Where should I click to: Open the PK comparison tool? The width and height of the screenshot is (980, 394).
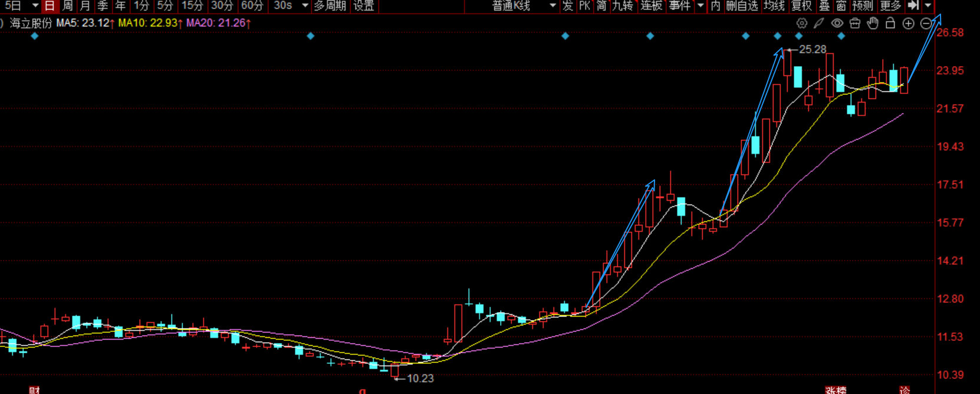click(x=584, y=5)
